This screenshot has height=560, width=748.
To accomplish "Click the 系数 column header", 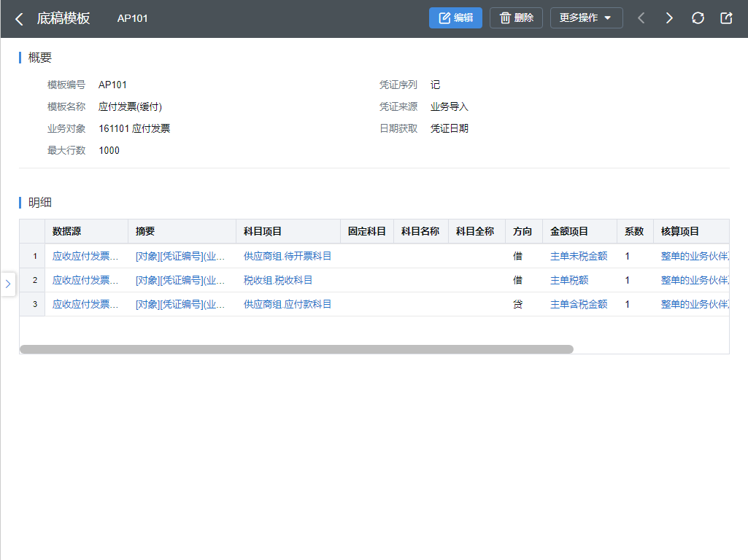I will point(635,232).
